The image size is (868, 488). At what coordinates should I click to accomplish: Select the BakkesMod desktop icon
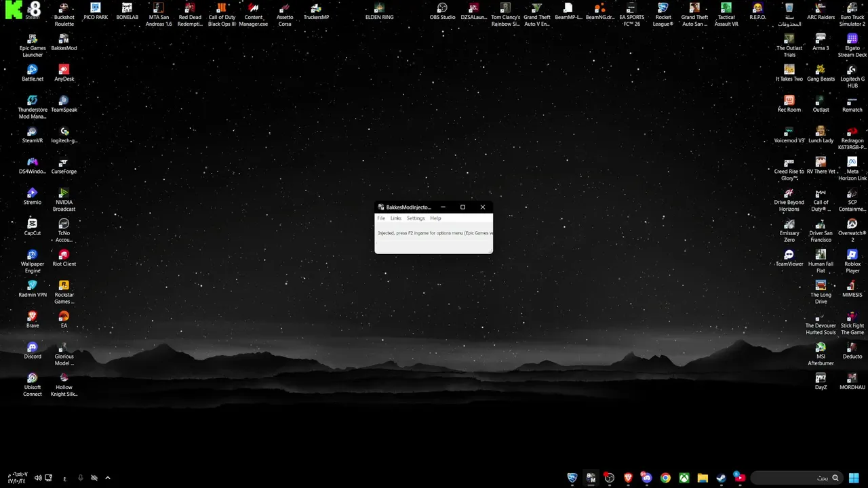[x=64, y=42]
